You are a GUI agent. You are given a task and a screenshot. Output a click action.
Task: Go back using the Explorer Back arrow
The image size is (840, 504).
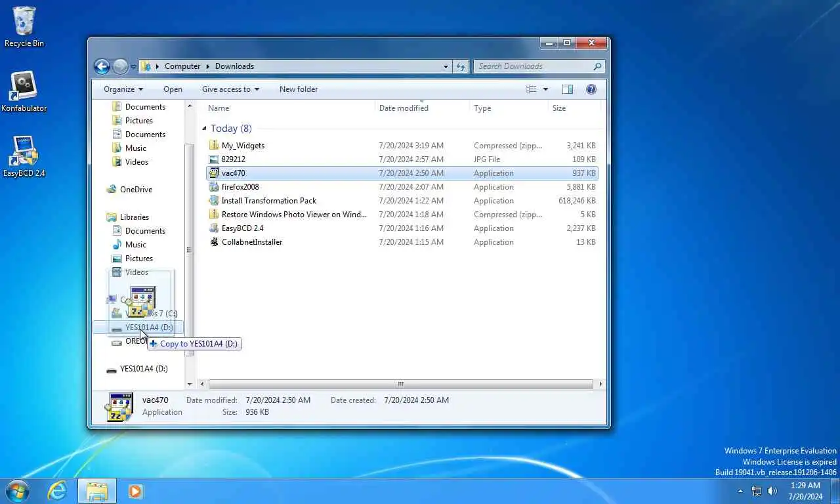(102, 66)
